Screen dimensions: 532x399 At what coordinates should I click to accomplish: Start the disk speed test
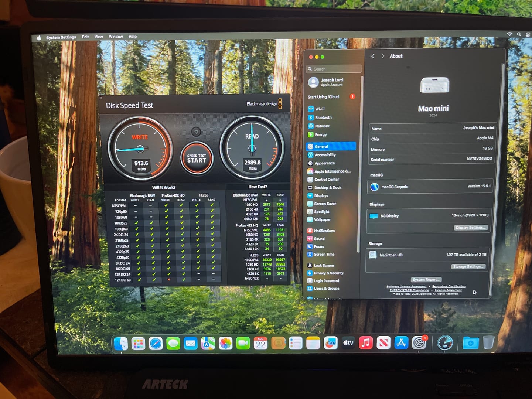pos(197,158)
